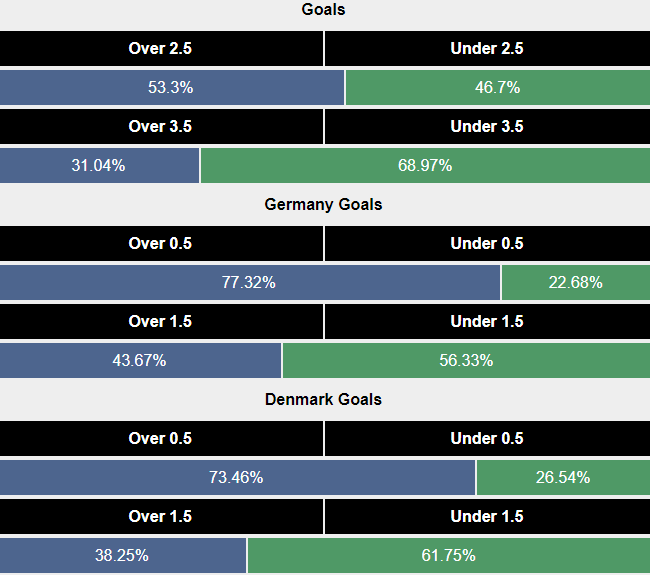Select the 68.97% green bar segment
The height and width of the screenshot is (575, 650).
point(425,165)
